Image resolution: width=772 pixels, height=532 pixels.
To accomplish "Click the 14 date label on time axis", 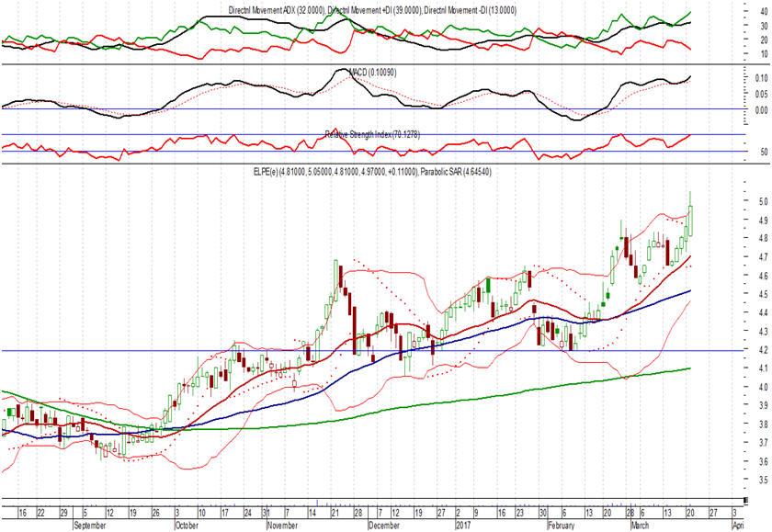I will tap(312, 514).
